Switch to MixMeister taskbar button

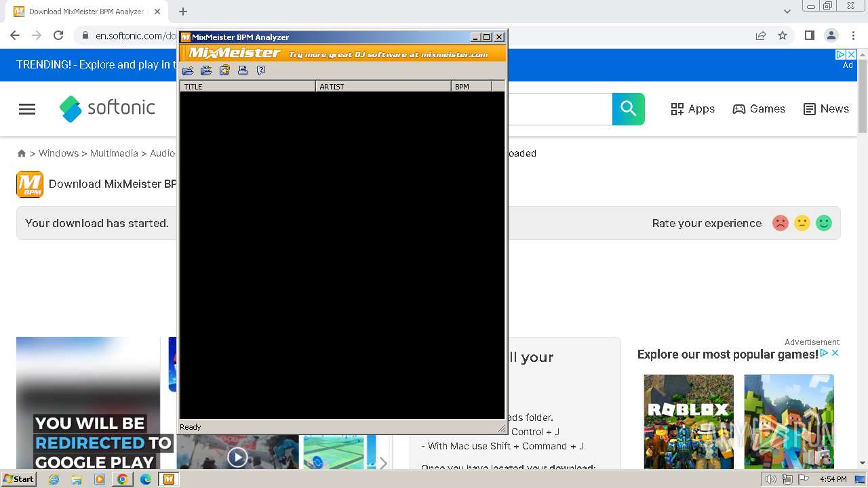[x=168, y=479]
